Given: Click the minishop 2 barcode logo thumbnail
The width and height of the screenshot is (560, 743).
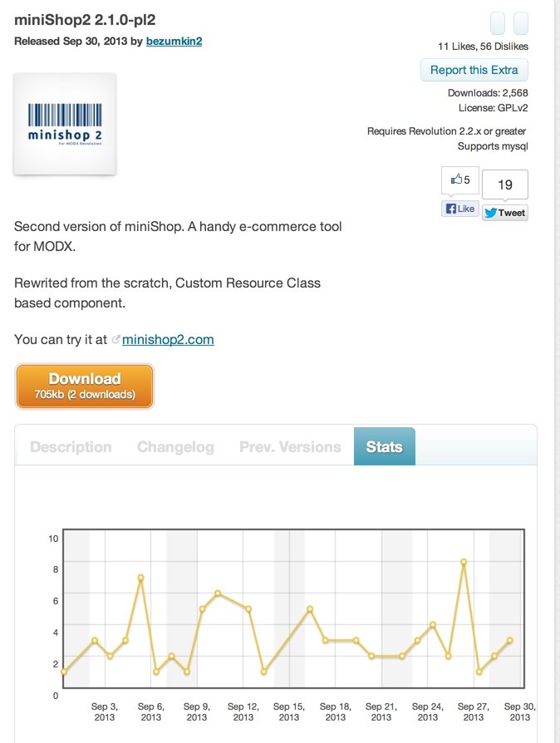Looking at the screenshot, I should (x=65, y=124).
